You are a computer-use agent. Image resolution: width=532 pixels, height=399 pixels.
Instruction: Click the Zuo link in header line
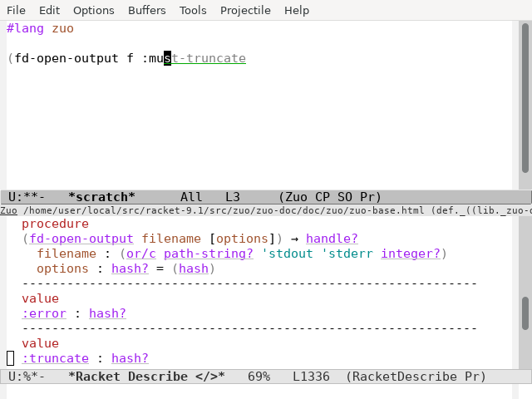(x=8, y=210)
